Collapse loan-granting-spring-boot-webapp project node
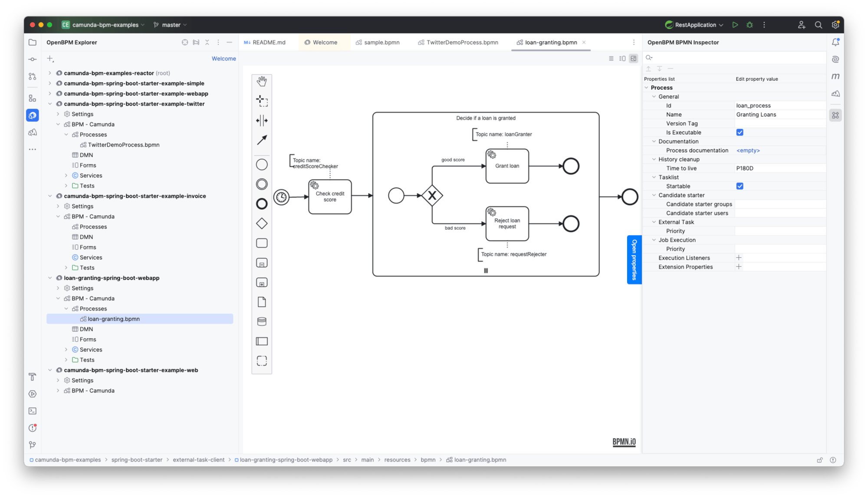The width and height of the screenshot is (868, 498). (50, 278)
